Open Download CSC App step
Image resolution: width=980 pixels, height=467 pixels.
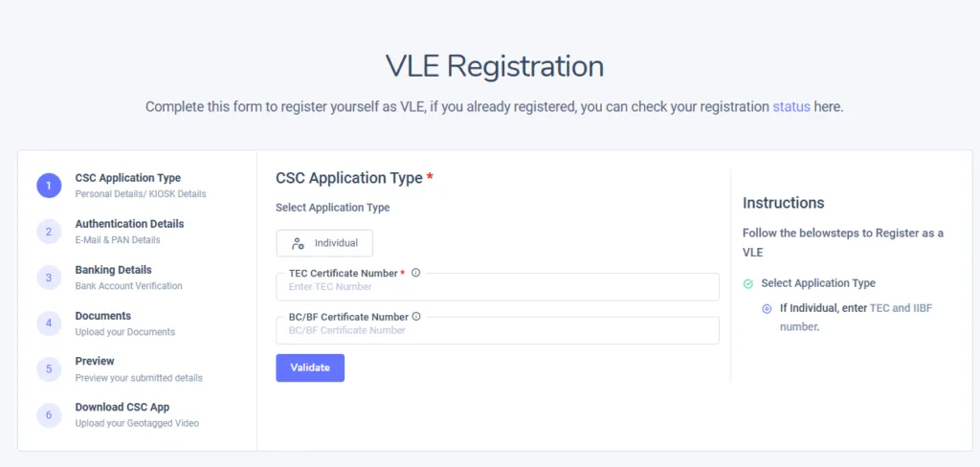tap(122, 407)
